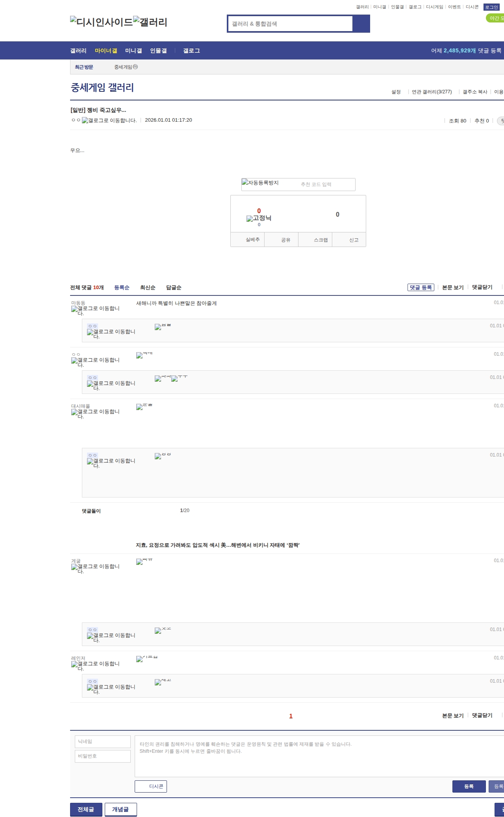Click the 닉네임 input field
The width and height of the screenshot is (504, 817).
(x=103, y=741)
